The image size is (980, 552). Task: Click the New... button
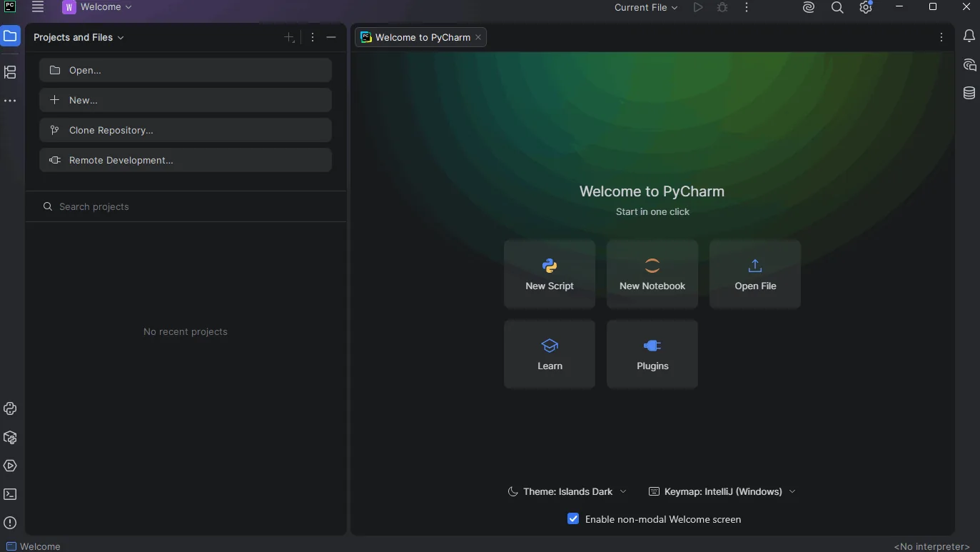[x=186, y=100]
